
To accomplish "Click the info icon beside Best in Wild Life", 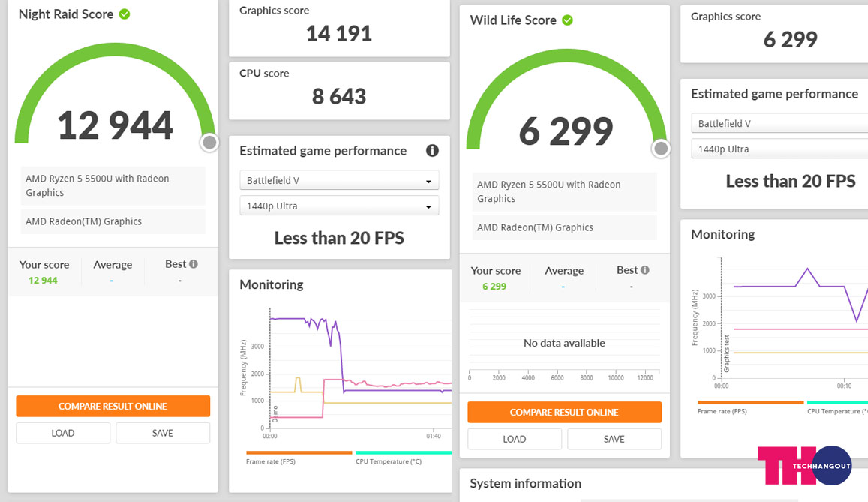I will point(645,270).
